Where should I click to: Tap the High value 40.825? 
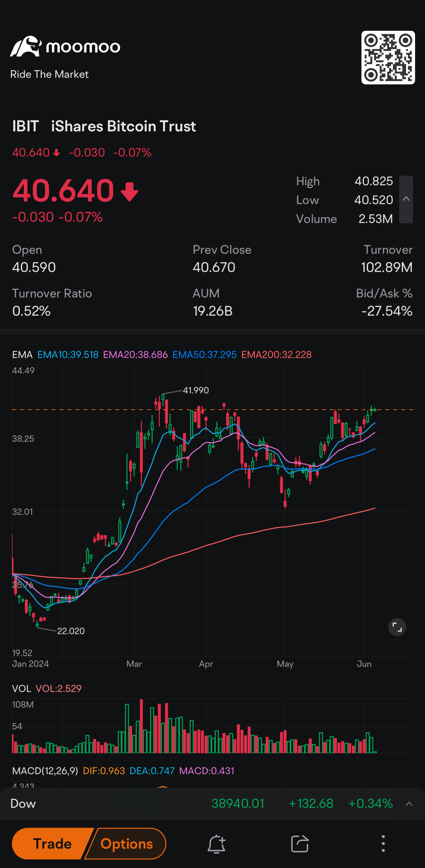(x=374, y=181)
